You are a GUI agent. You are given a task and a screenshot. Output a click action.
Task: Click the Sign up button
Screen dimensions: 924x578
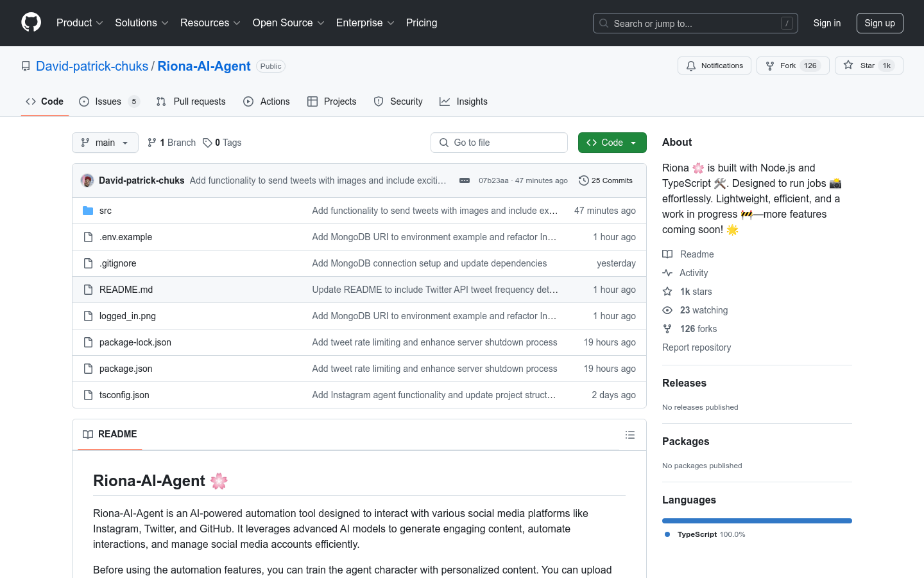click(x=880, y=23)
